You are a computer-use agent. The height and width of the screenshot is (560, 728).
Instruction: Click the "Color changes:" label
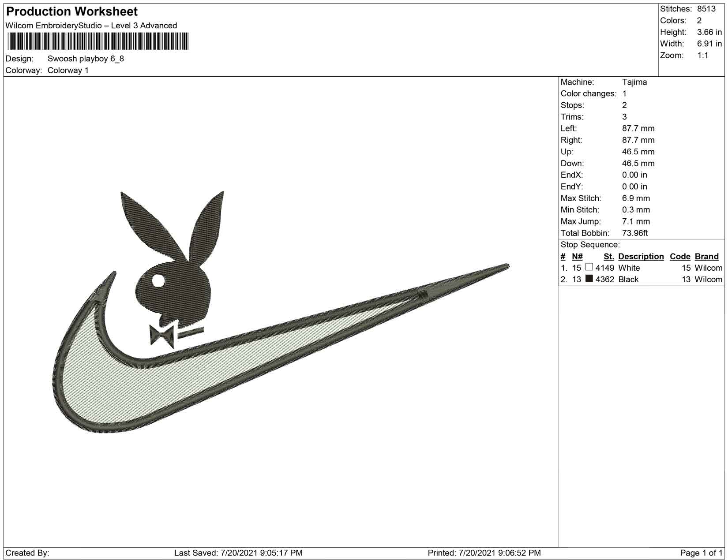click(x=589, y=93)
